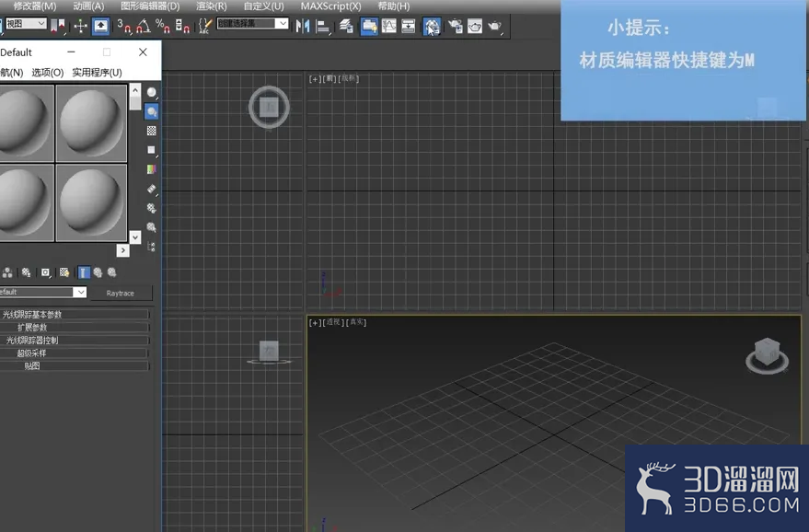Expand the 光线跟踪基本参数 rollout
809x532 pixels.
coord(75,314)
